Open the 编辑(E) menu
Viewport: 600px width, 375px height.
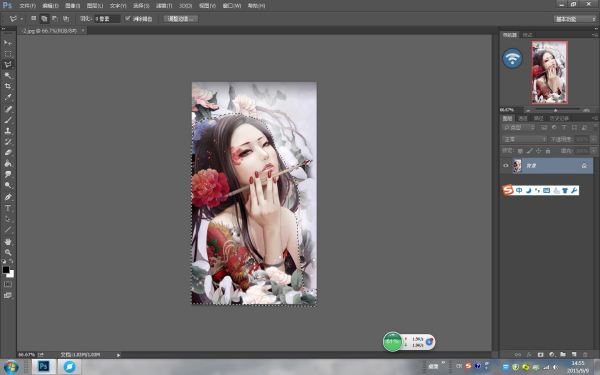(x=51, y=6)
